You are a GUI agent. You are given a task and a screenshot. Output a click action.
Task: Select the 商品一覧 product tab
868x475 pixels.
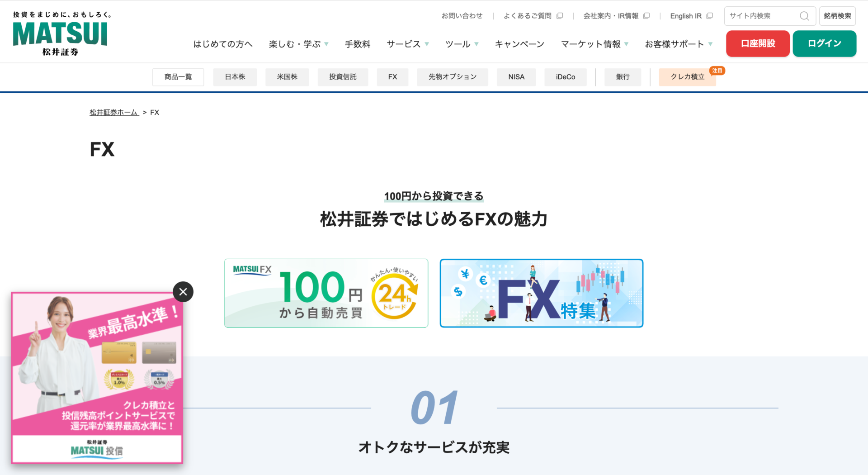tap(178, 77)
